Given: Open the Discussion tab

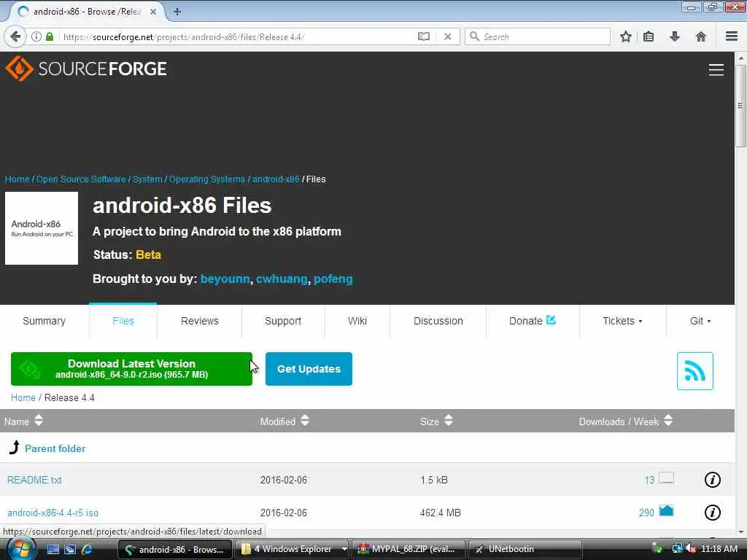Looking at the screenshot, I should tap(438, 321).
